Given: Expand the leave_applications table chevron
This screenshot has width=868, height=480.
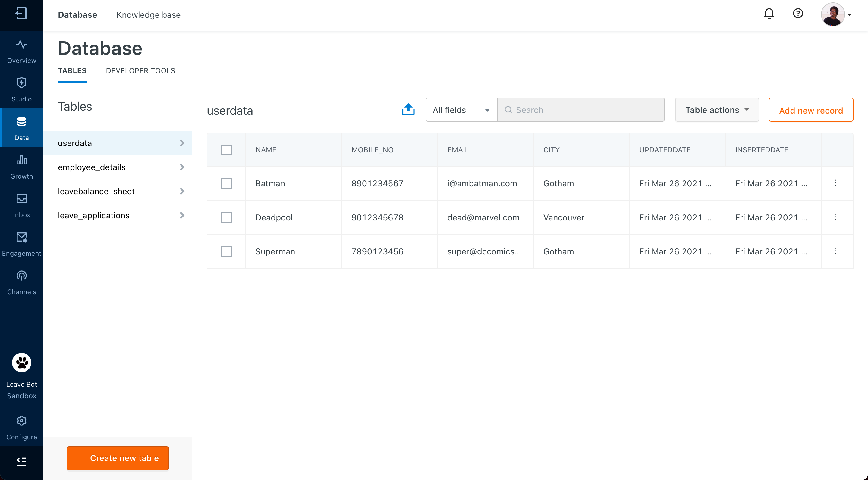Looking at the screenshot, I should [x=182, y=215].
